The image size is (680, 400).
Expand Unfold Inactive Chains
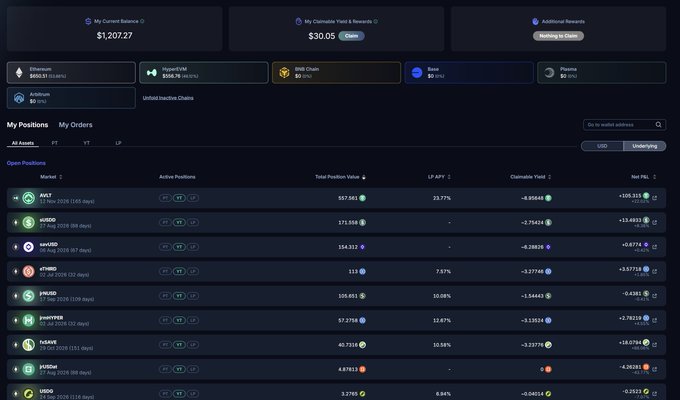pos(168,98)
